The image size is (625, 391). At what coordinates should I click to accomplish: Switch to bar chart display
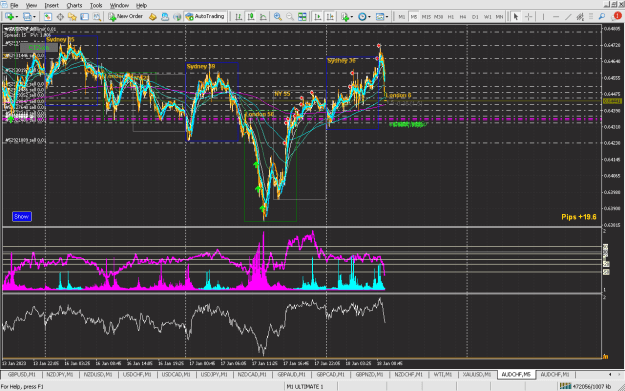[238, 17]
